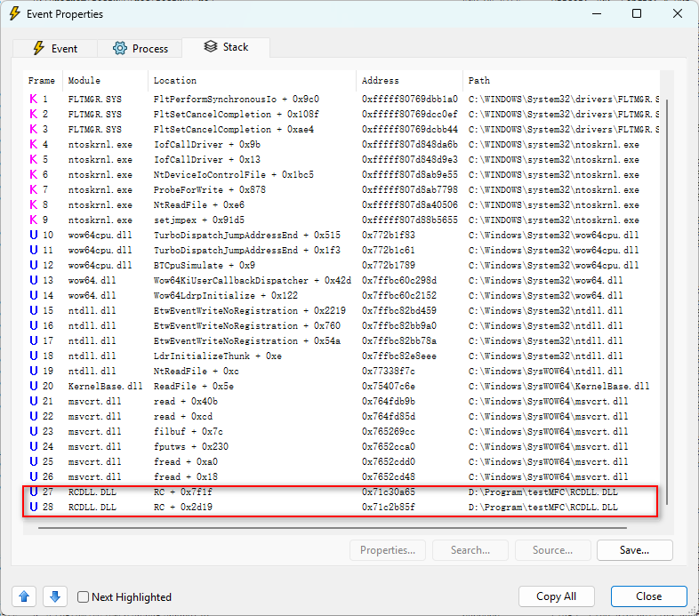Click the Save... button

[634, 550]
